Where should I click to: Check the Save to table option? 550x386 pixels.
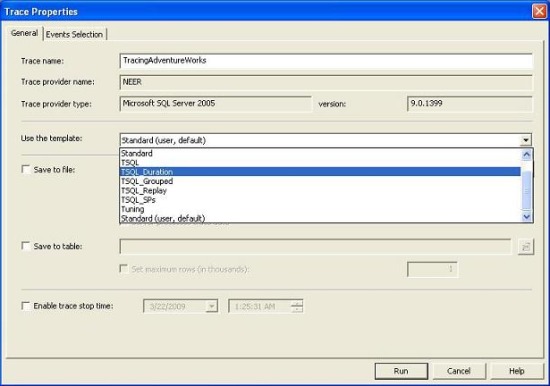pyautogui.click(x=26, y=246)
